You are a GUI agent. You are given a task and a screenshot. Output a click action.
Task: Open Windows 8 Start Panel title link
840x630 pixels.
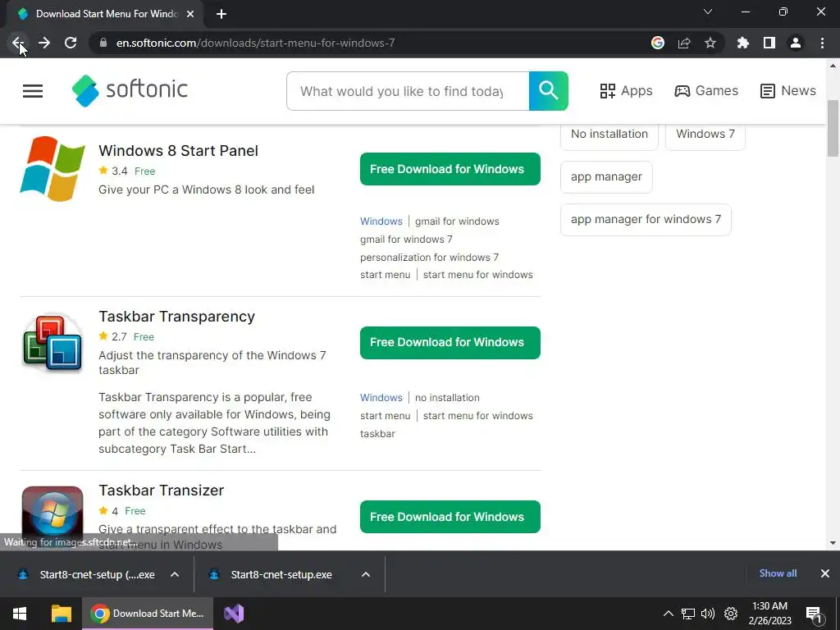[x=178, y=151]
